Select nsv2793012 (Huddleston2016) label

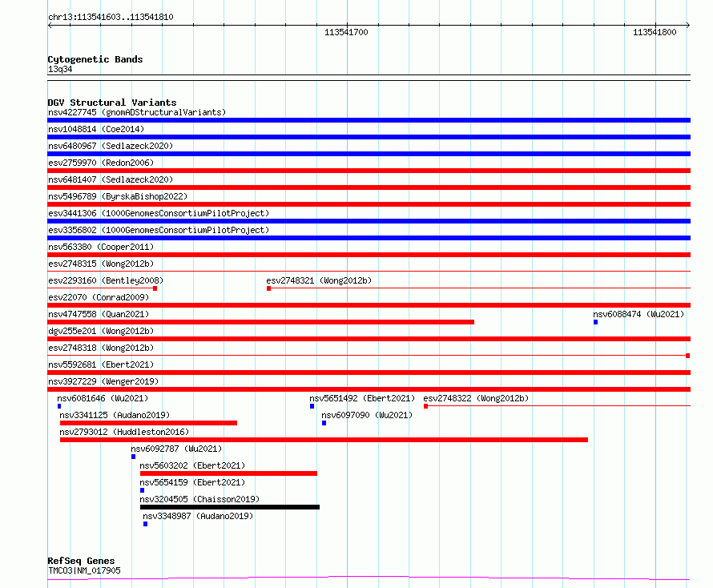[124, 432]
